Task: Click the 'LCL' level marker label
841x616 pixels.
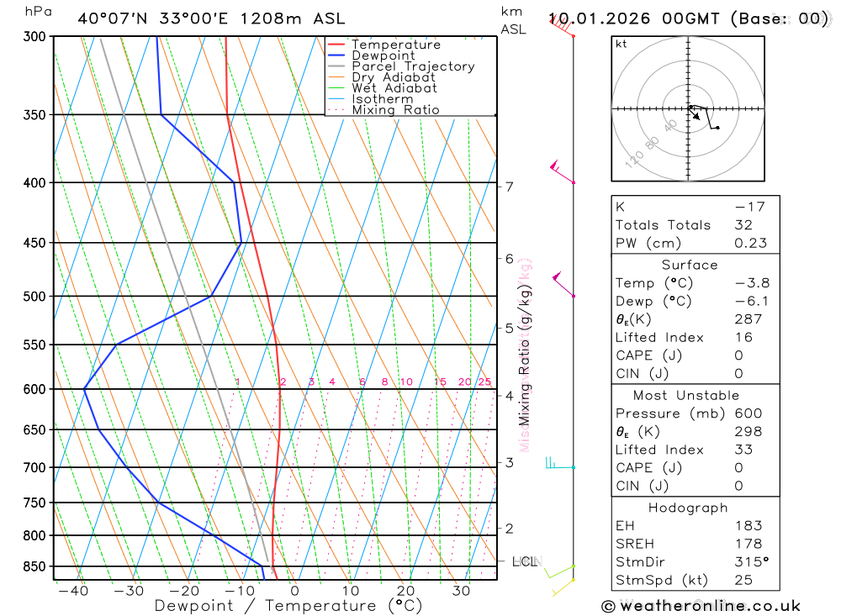Action: point(525,561)
